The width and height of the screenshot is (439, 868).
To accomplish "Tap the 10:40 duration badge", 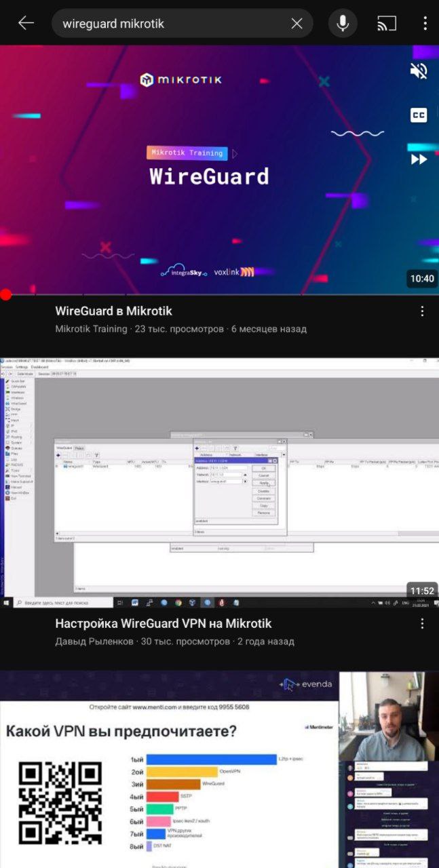I will (421, 278).
